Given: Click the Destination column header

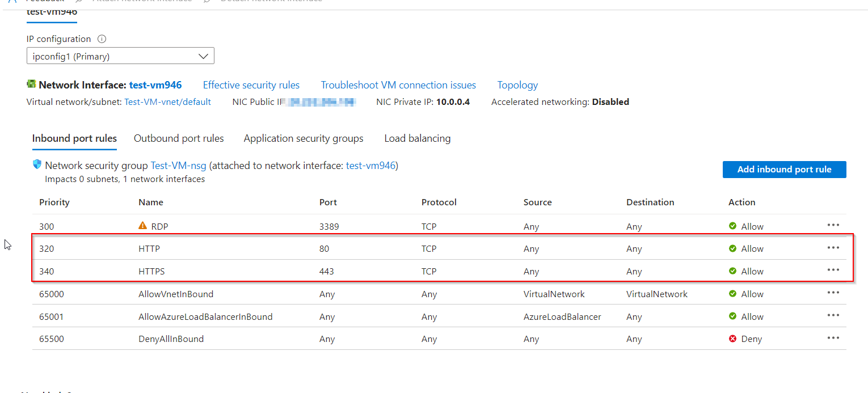Looking at the screenshot, I should click(x=650, y=202).
